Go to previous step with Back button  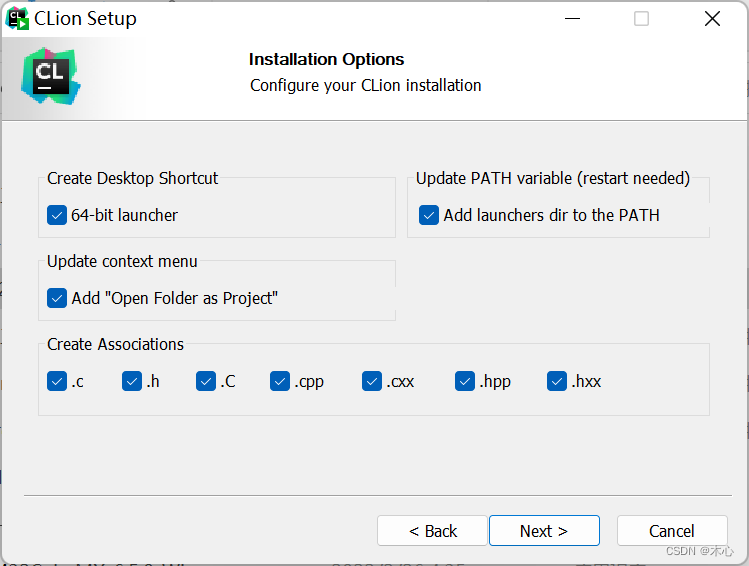(x=432, y=531)
